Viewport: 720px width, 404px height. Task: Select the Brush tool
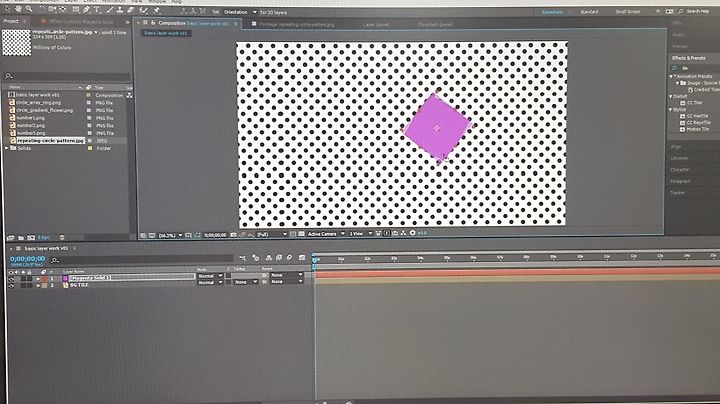point(109,9)
